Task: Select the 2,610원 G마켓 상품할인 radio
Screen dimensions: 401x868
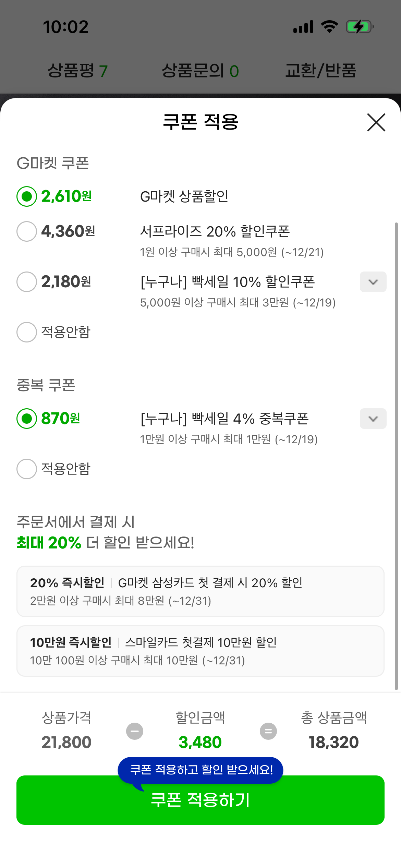Action: coord(27,196)
